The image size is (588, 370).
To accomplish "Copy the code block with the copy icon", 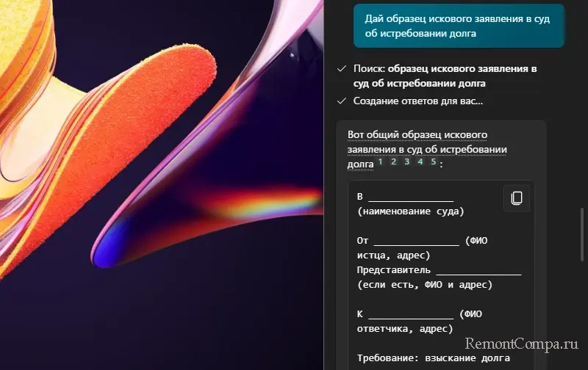I will [x=517, y=198].
